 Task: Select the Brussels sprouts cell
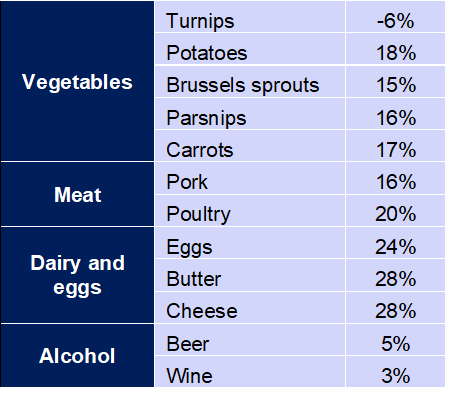click(250, 81)
